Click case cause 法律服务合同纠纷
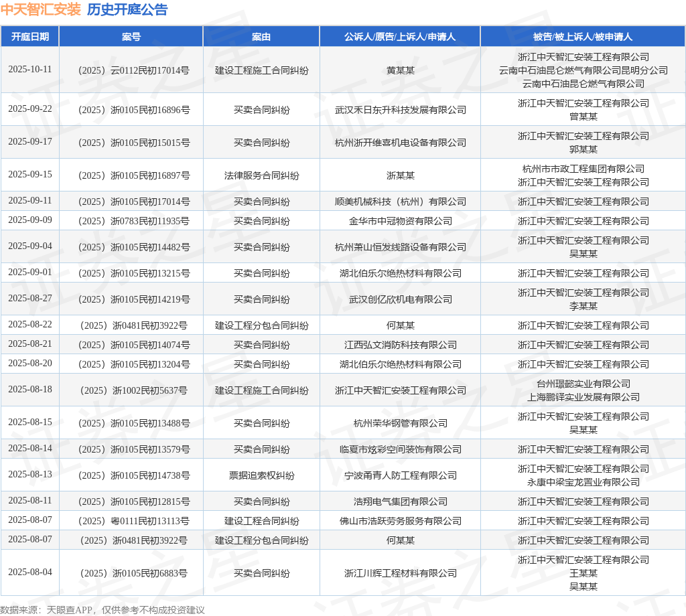 262,175
